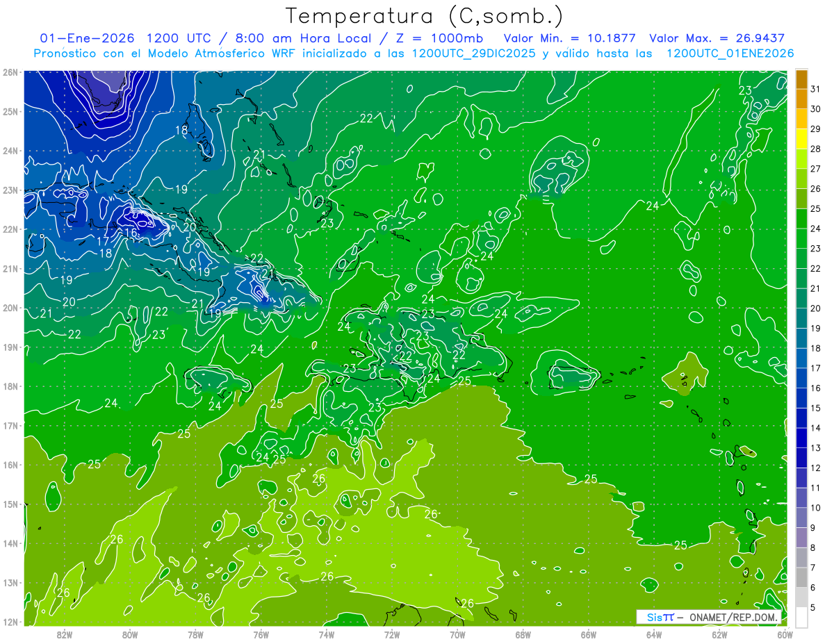Click the 16N latitude axis label
Viewport: 834px width, 644px height.
point(10,465)
